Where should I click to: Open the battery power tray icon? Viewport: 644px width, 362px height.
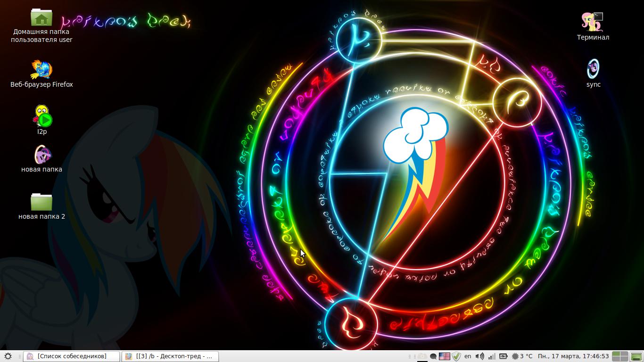[x=504, y=356]
